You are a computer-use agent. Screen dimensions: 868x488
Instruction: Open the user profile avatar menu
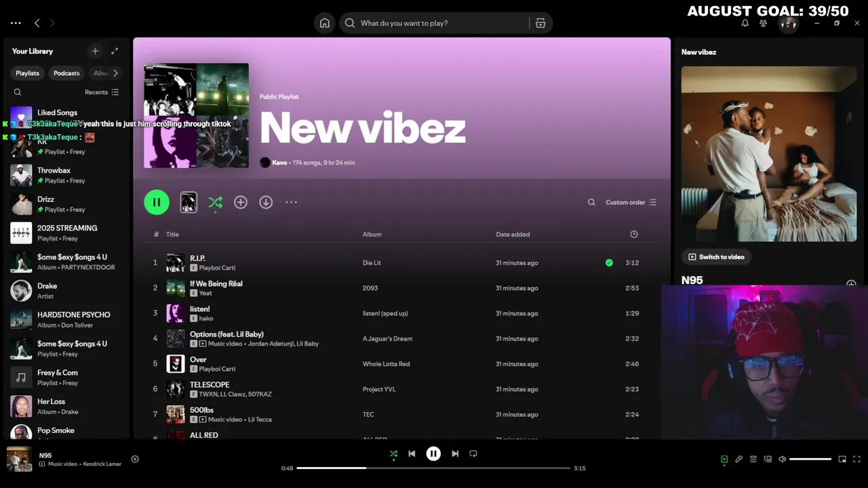coord(788,23)
